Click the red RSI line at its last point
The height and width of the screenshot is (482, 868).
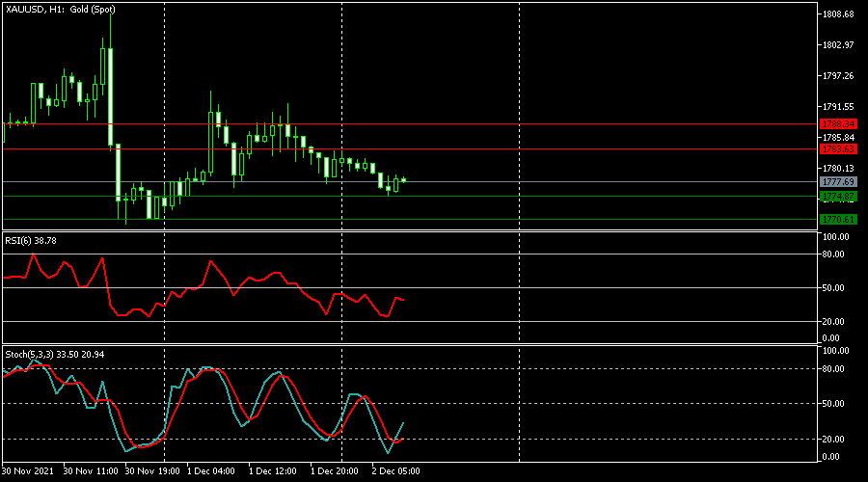coord(403,300)
